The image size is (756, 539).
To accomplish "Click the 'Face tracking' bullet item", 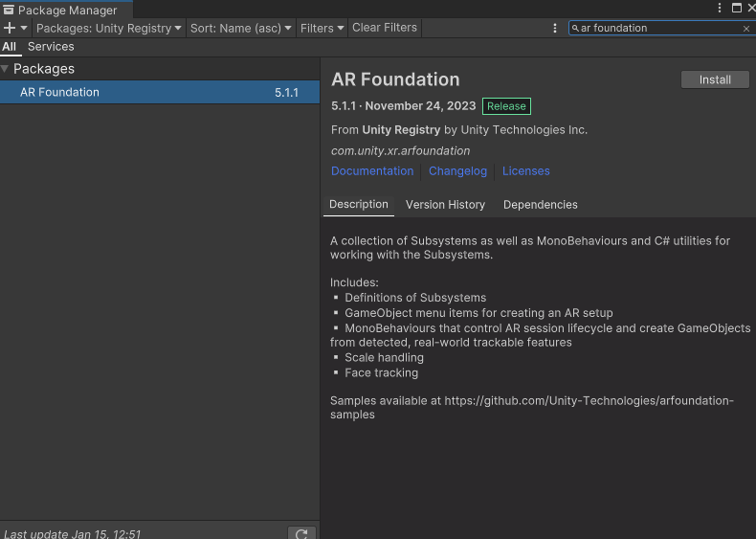I will coord(381,372).
